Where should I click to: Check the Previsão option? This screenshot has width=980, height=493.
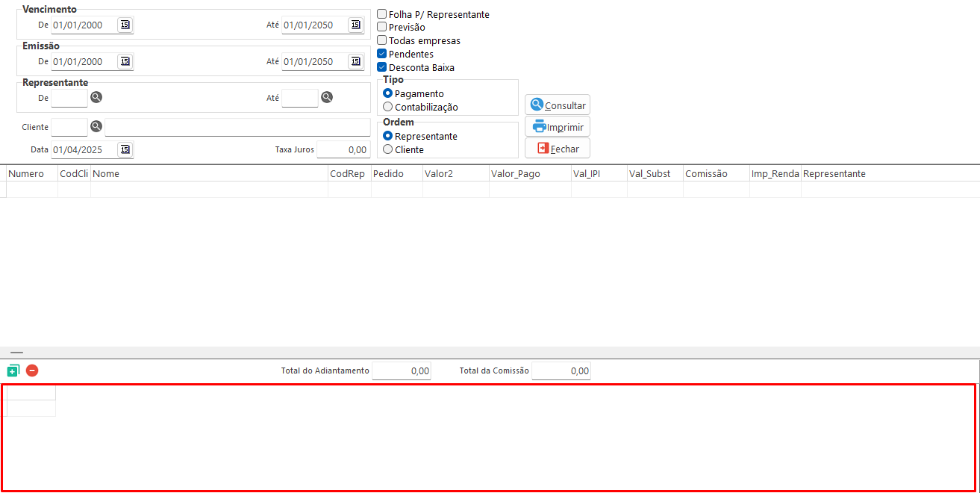click(382, 28)
